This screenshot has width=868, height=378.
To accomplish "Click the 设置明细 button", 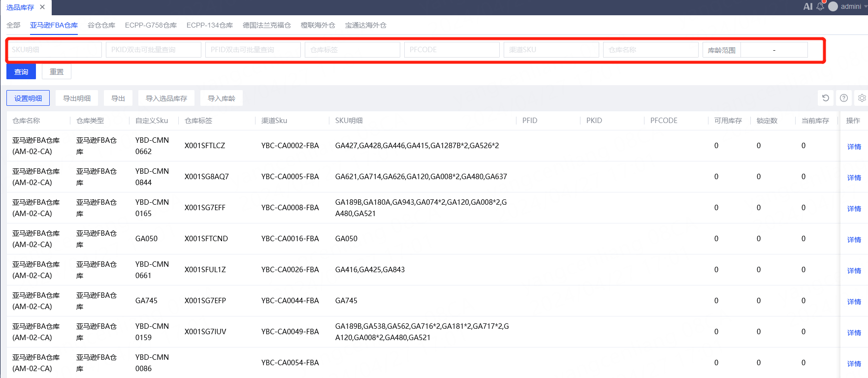I will tap(28, 98).
